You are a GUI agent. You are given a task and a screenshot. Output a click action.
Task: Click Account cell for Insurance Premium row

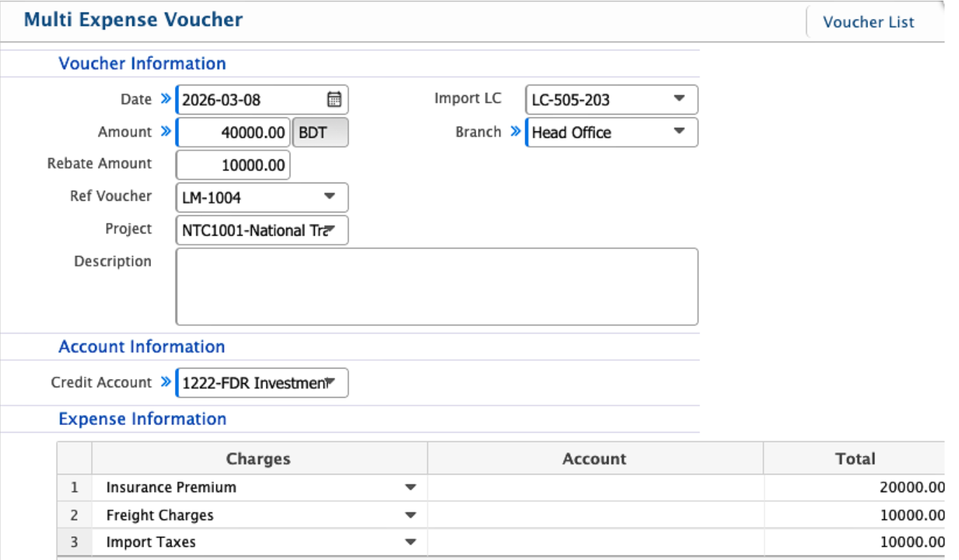coord(595,487)
